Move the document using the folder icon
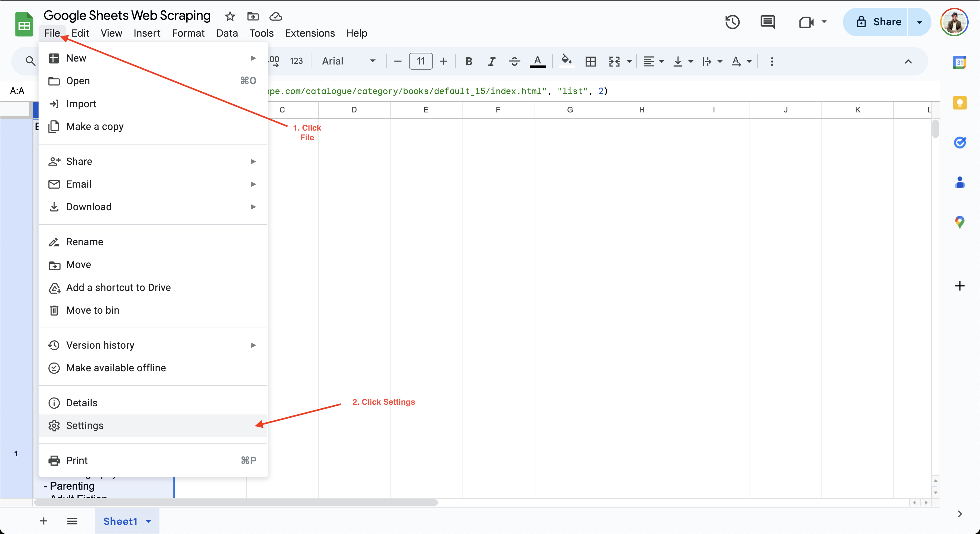 coord(252,16)
